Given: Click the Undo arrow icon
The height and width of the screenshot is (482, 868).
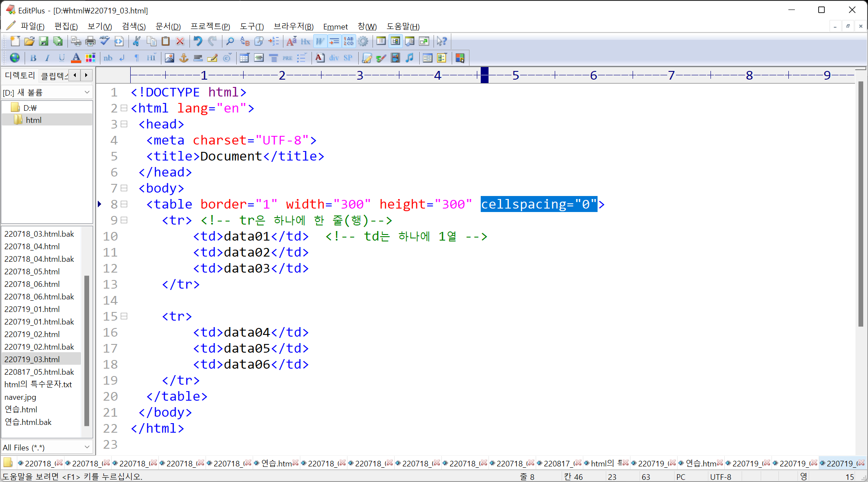Looking at the screenshot, I should click(x=198, y=41).
